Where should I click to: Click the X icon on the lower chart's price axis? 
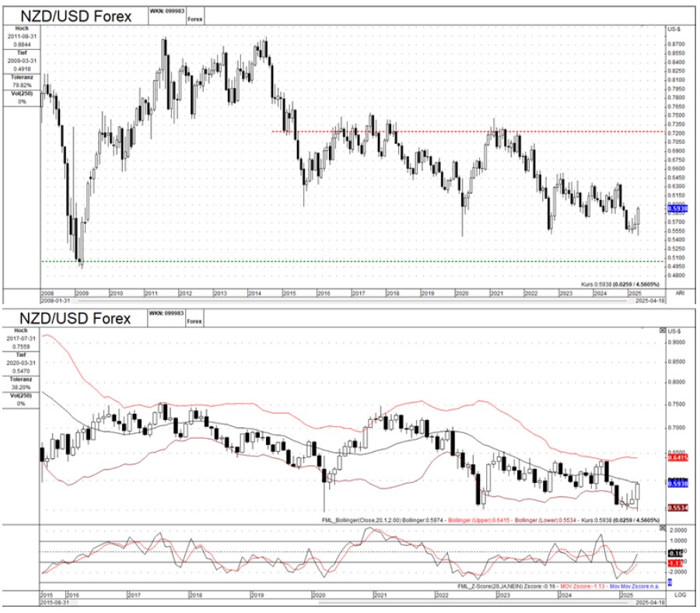[663, 331]
